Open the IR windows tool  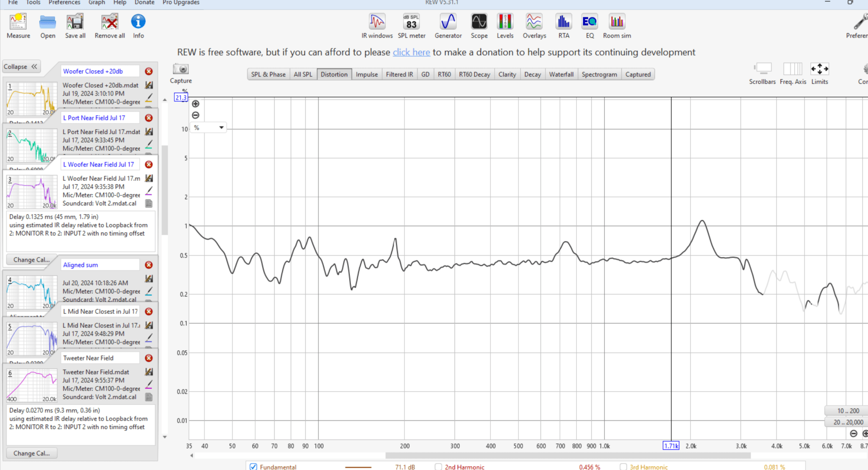point(377,26)
